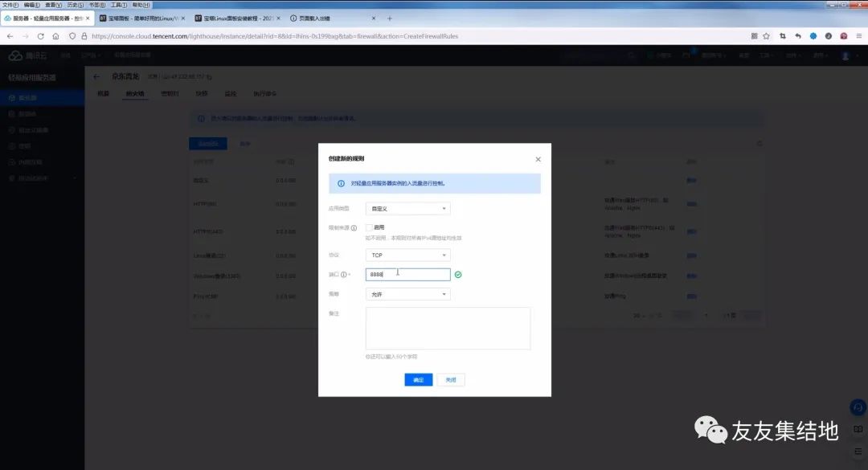
Task: Open the floating support chat icon
Action: click(x=858, y=408)
